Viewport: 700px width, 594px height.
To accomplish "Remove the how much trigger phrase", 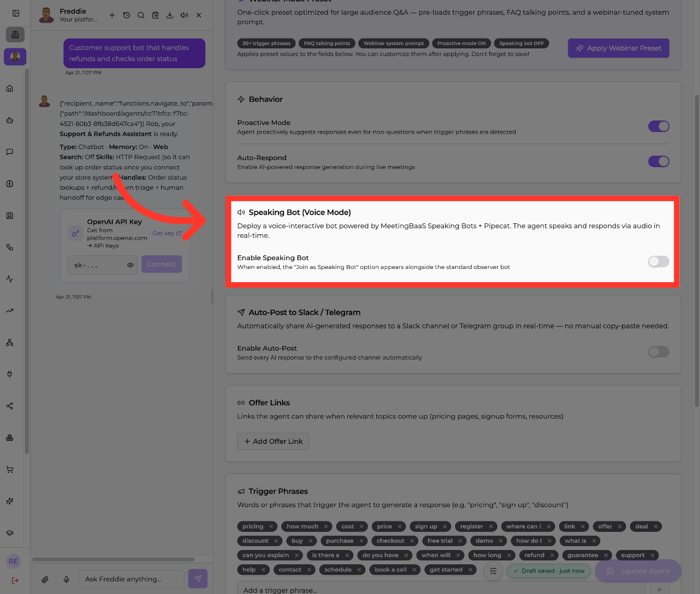I will click(x=326, y=526).
